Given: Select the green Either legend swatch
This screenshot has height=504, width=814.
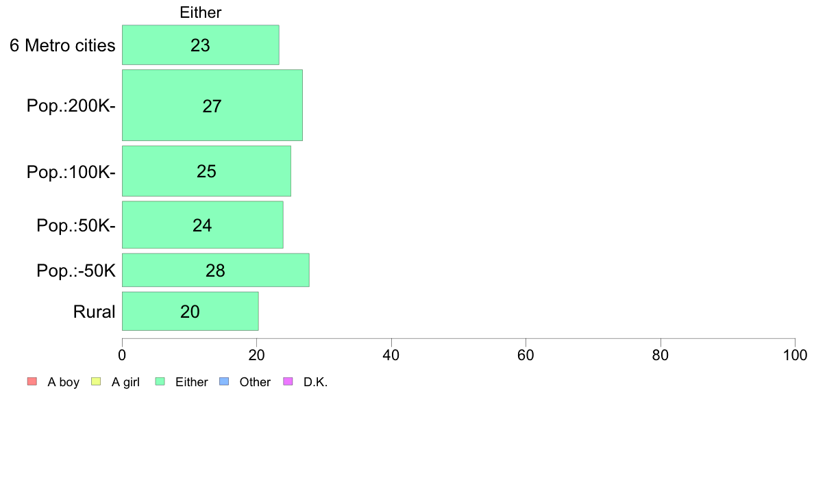Looking at the screenshot, I should click(160, 381).
